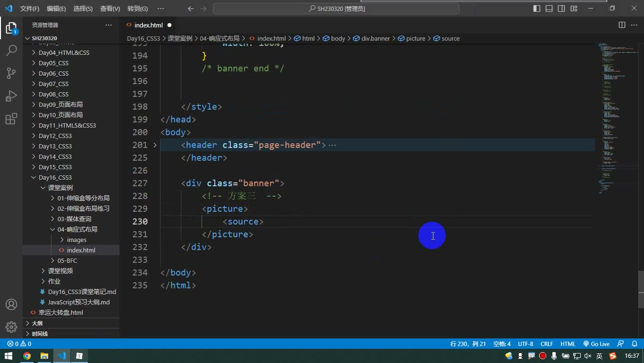Select the index.html editor tab

coord(148,25)
